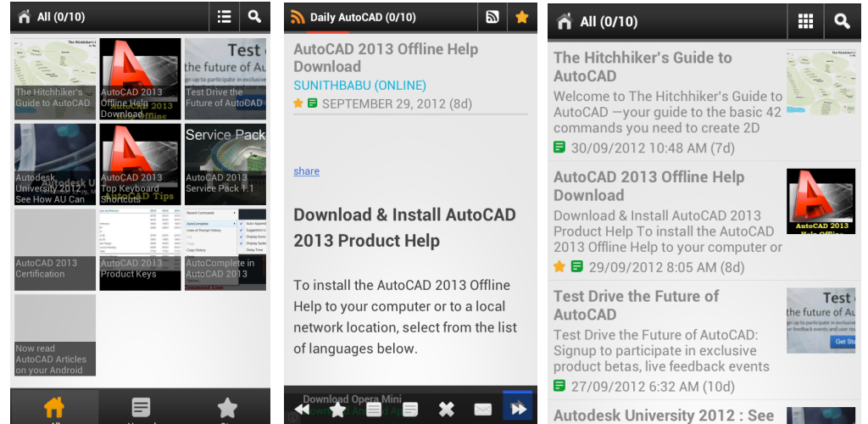This screenshot has width=868, height=424.
Task: Go to the next article with forward arrows
Action: 519,408
